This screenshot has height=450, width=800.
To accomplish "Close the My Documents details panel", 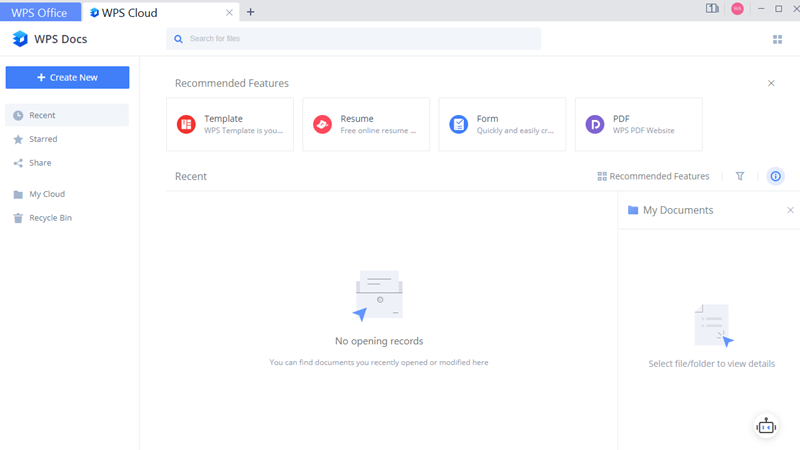I will pos(790,210).
